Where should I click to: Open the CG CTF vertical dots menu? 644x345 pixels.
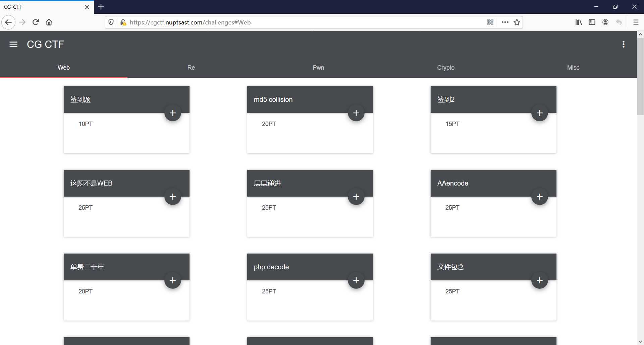624,44
